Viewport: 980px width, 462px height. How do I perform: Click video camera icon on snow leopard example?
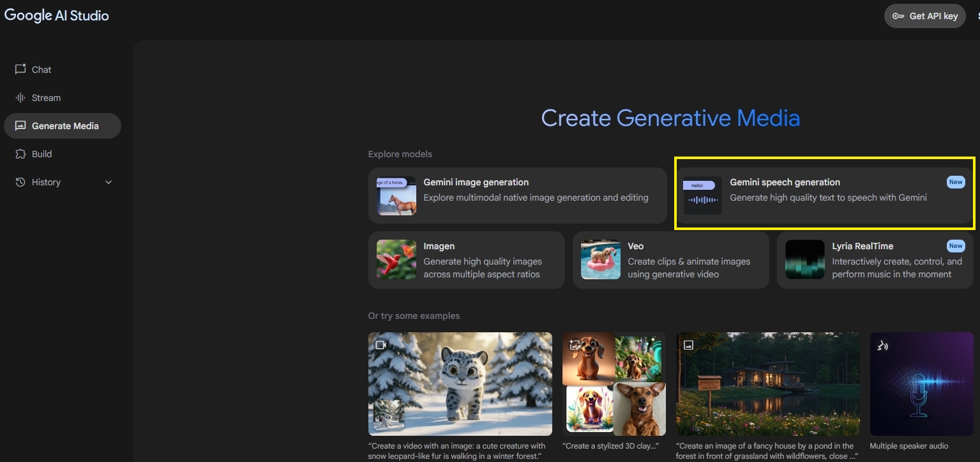click(x=381, y=345)
